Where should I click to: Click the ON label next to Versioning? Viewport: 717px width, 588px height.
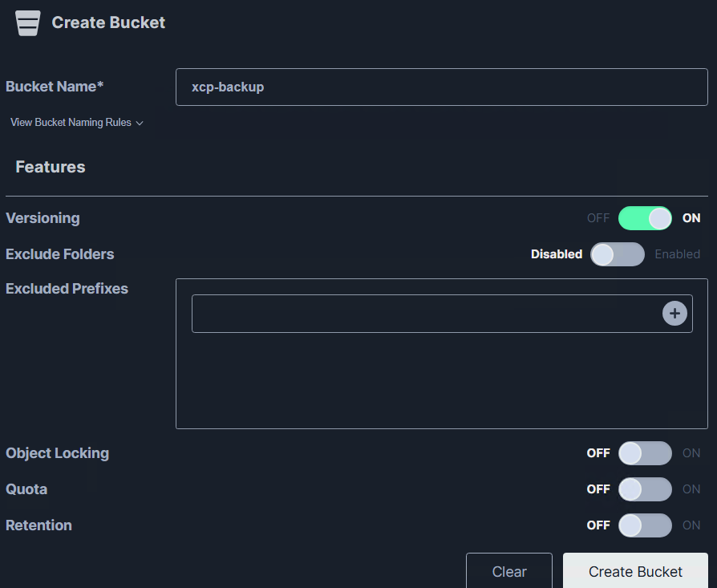[x=691, y=218]
